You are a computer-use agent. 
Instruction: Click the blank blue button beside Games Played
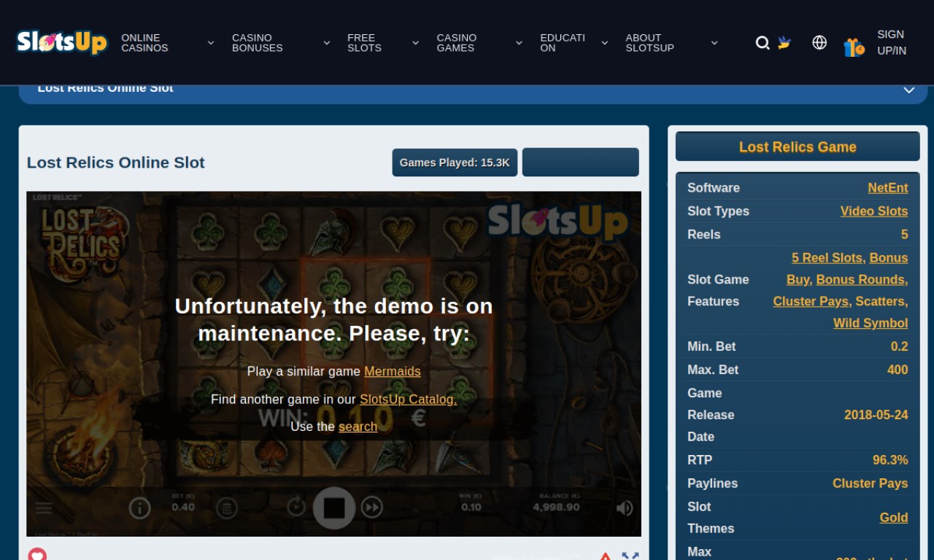pyautogui.click(x=581, y=163)
